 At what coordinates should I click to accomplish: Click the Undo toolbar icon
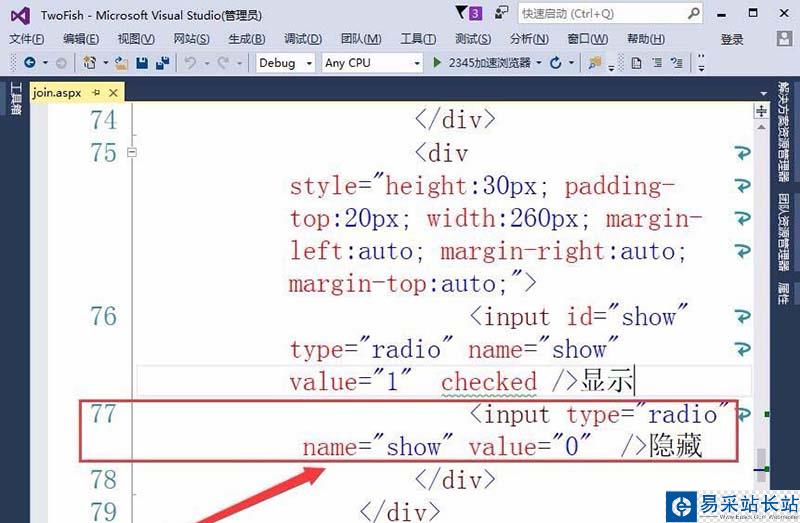[x=190, y=63]
